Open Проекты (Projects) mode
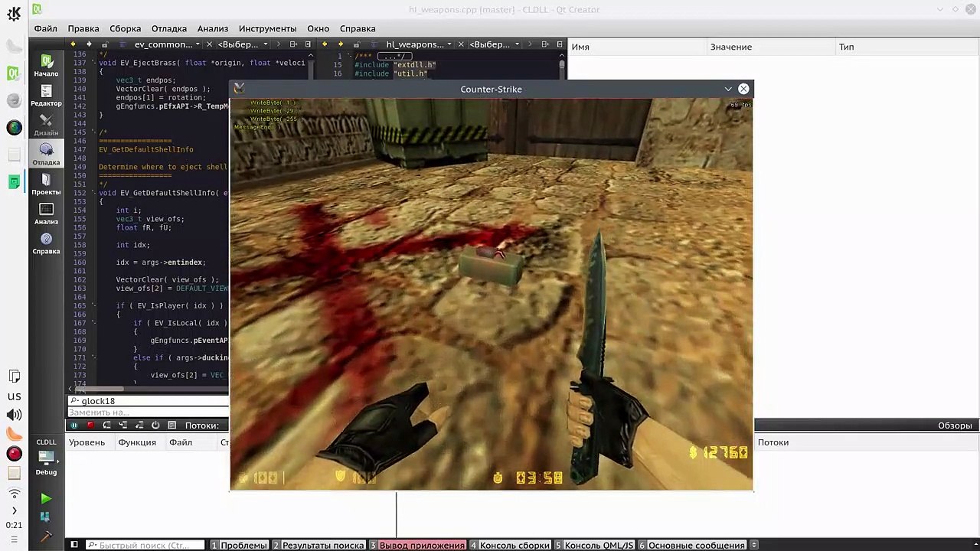The width and height of the screenshot is (980, 551). click(x=46, y=184)
